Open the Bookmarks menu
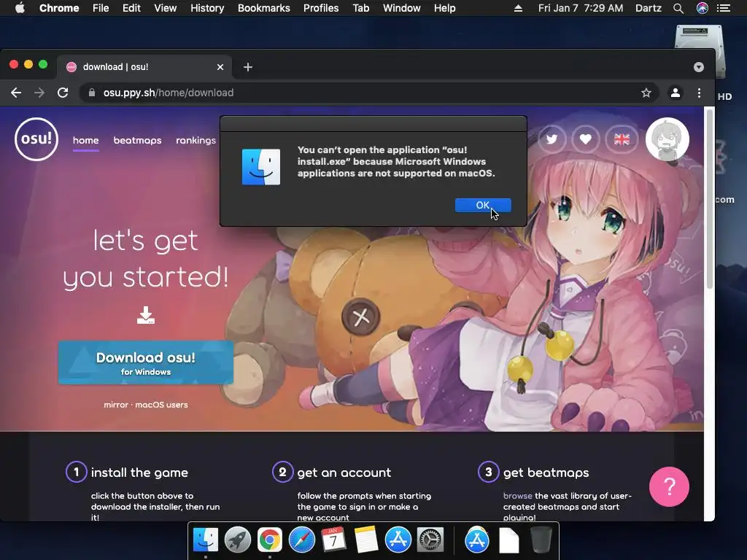This screenshot has height=560, width=747. tap(264, 8)
